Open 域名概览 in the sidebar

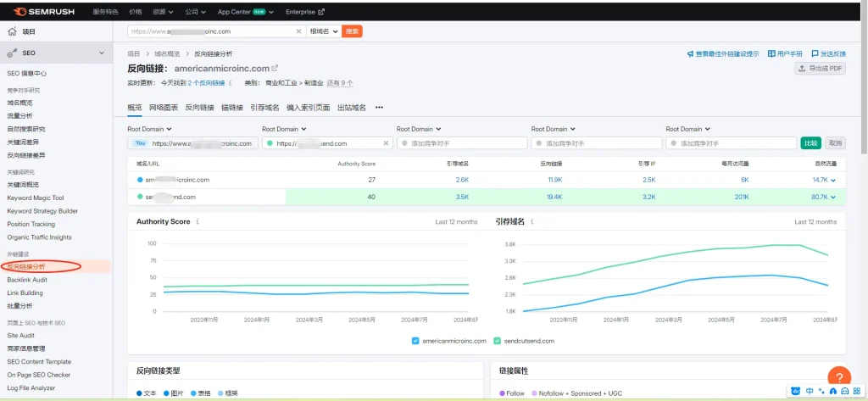[20, 103]
